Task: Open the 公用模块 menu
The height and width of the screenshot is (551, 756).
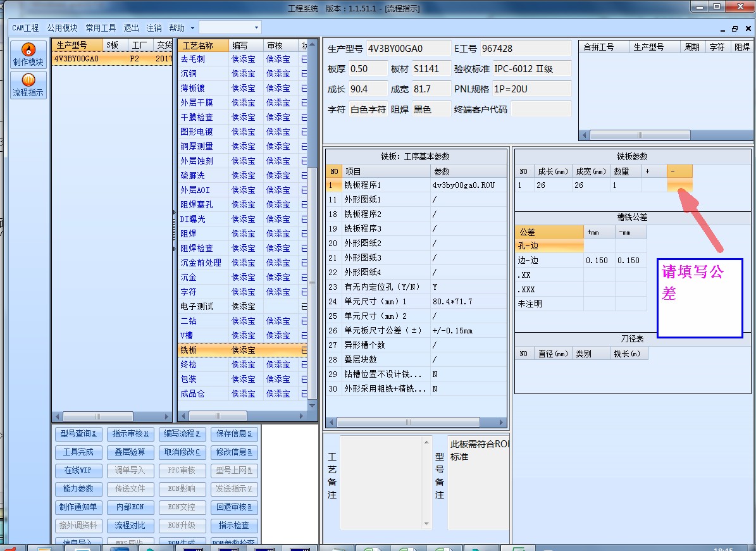Action: tap(62, 28)
